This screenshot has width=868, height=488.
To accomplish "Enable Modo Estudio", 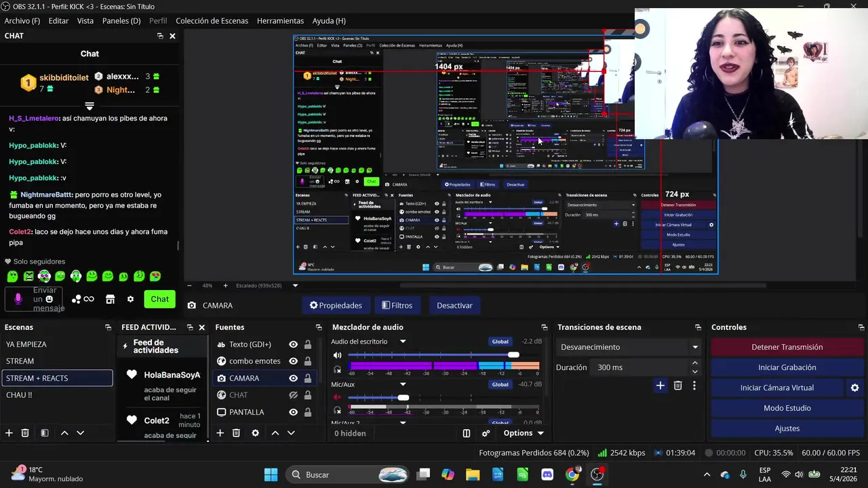I will [787, 408].
